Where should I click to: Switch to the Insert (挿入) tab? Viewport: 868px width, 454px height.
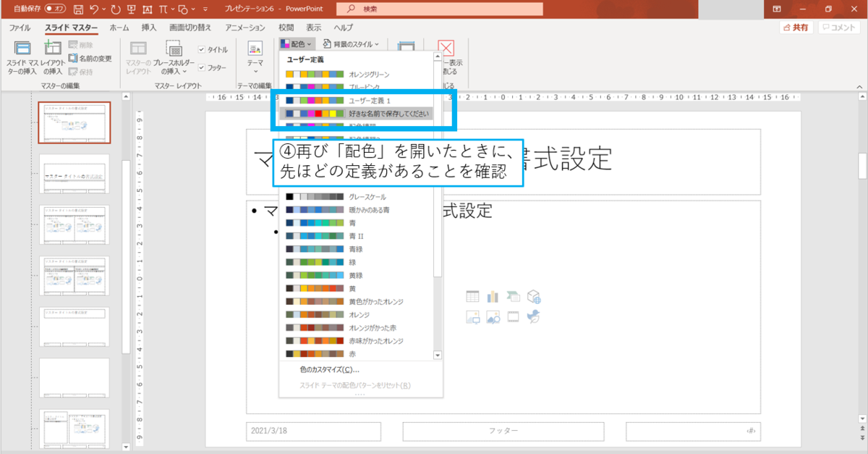[x=149, y=28]
